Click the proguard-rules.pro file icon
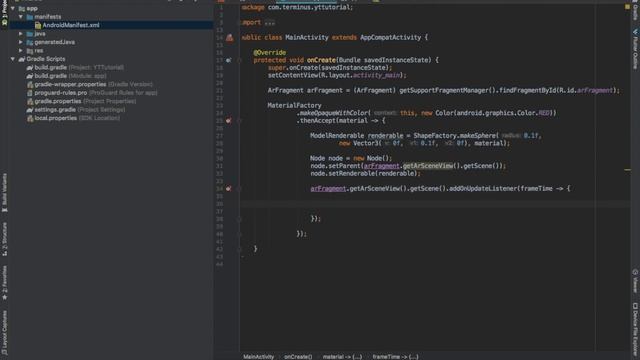Viewport: 640px width, 360px height. point(30,93)
